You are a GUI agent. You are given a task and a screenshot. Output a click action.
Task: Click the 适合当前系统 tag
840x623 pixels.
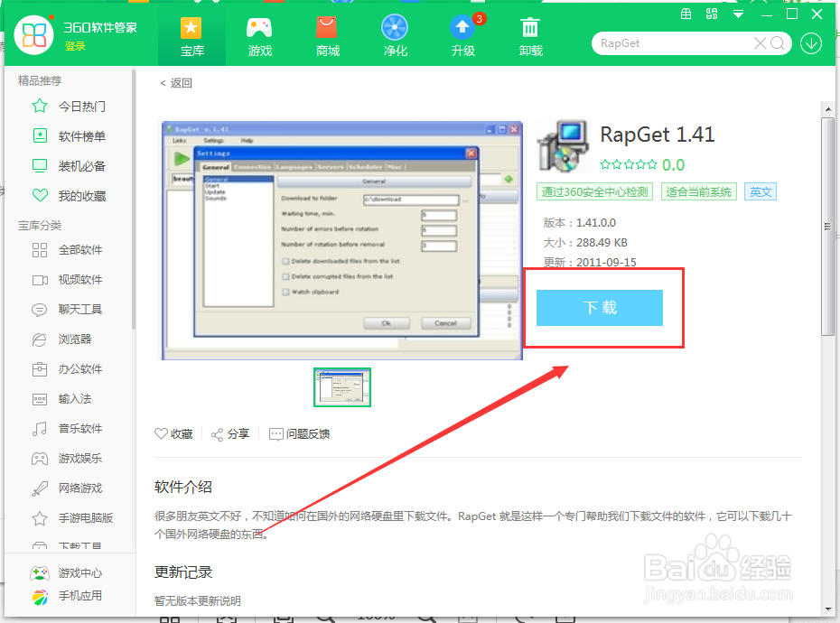pyautogui.click(x=698, y=191)
